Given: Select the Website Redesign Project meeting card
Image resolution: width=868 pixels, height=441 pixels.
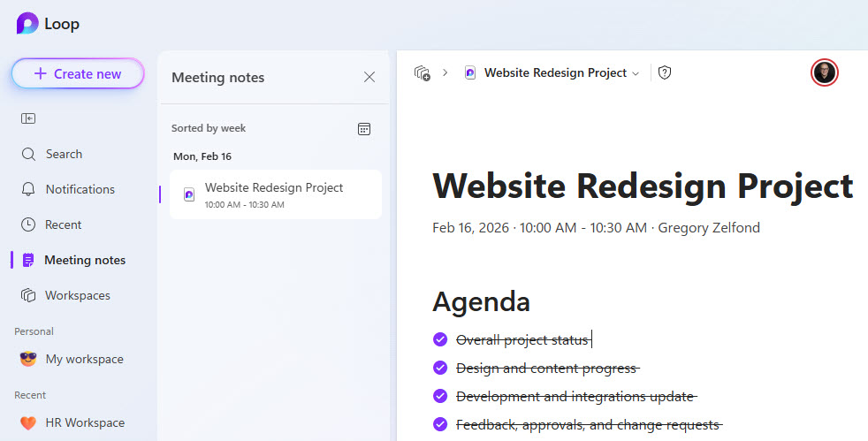Looking at the screenshot, I should [x=276, y=194].
